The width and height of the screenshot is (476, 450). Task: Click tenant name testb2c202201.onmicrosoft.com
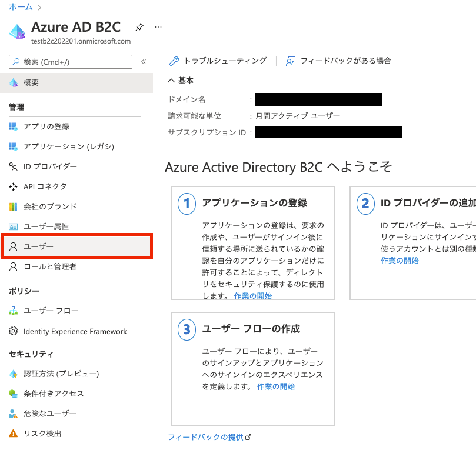click(x=81, y=41)
